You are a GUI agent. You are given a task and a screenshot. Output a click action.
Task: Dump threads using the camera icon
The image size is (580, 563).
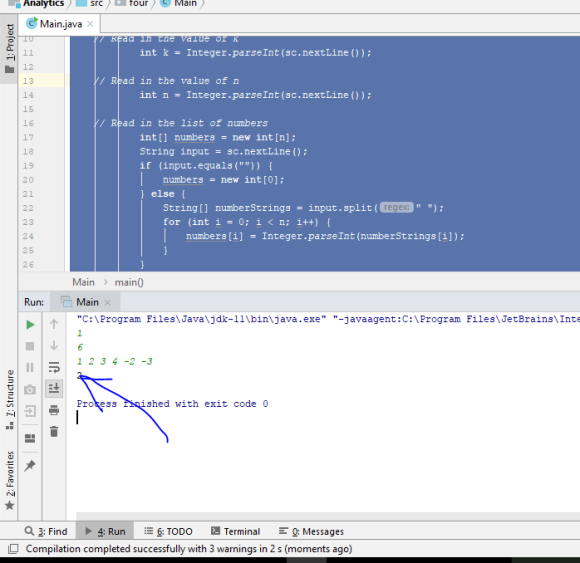(x=30, y=390)
